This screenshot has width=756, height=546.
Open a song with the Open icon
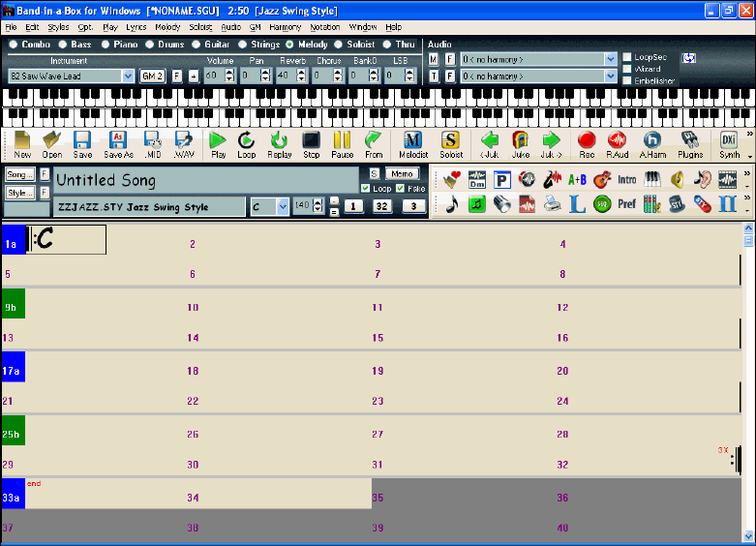click(51, 144)
